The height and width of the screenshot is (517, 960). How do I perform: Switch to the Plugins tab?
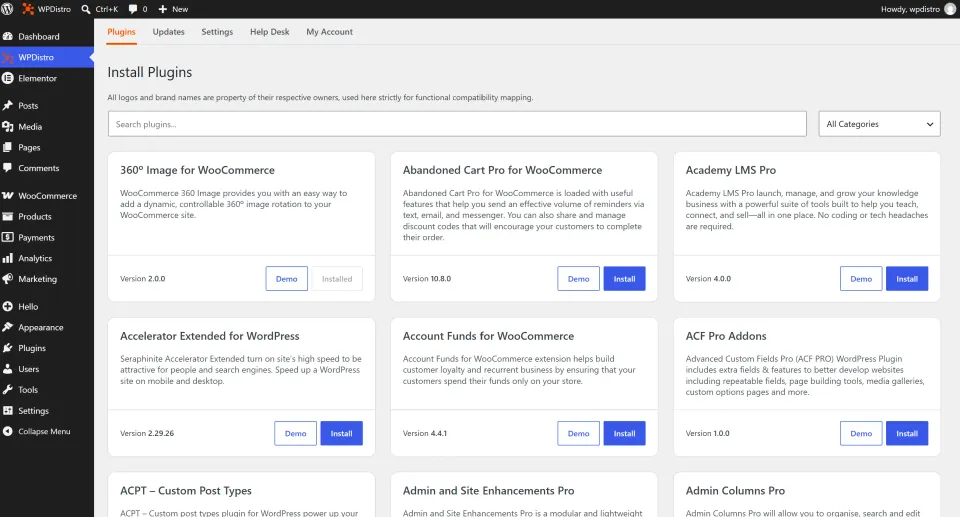pos(121,32)
